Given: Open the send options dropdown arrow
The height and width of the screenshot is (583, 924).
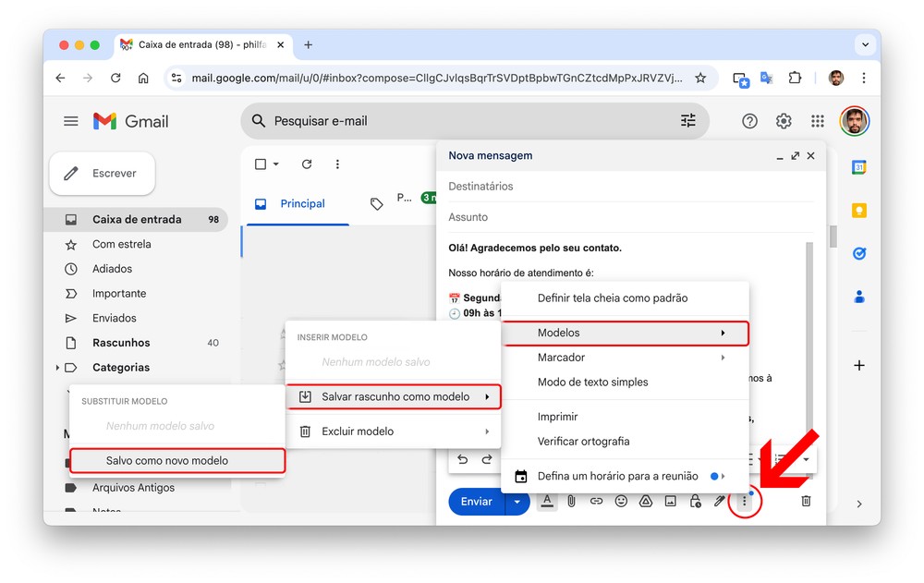Looking at the screenshot, I should tap(517, 502).
